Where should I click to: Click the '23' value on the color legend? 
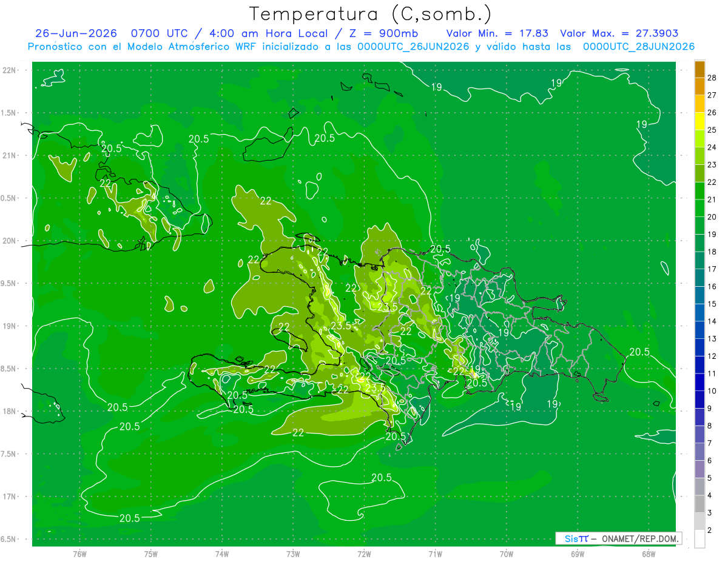[712, 164]
